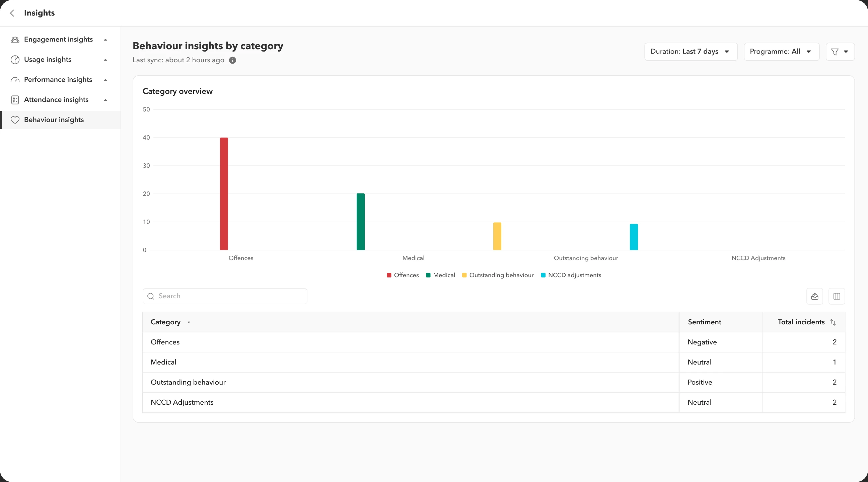The height and width of the screenshot is (482, 868).
Task: Focus the Search input field
Action: click(x=225, y=296)
